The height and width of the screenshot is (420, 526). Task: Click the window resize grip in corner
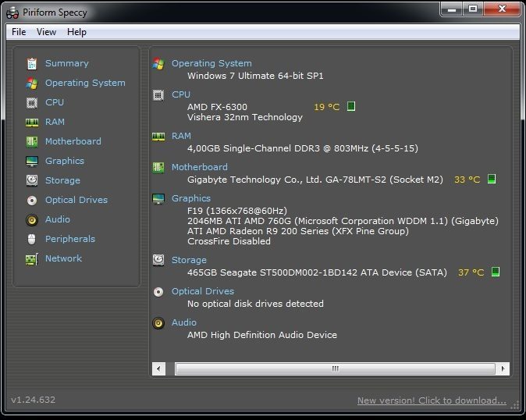pos(514,405)
